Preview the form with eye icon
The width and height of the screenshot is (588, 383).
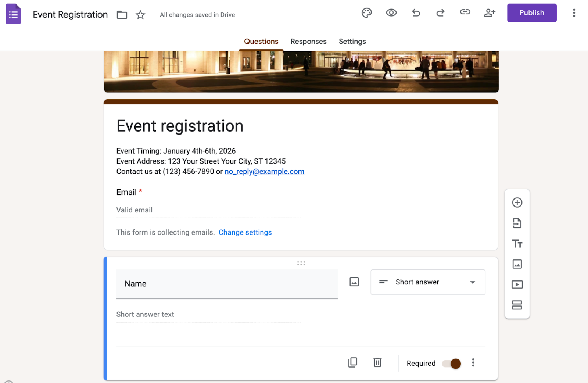391,13
